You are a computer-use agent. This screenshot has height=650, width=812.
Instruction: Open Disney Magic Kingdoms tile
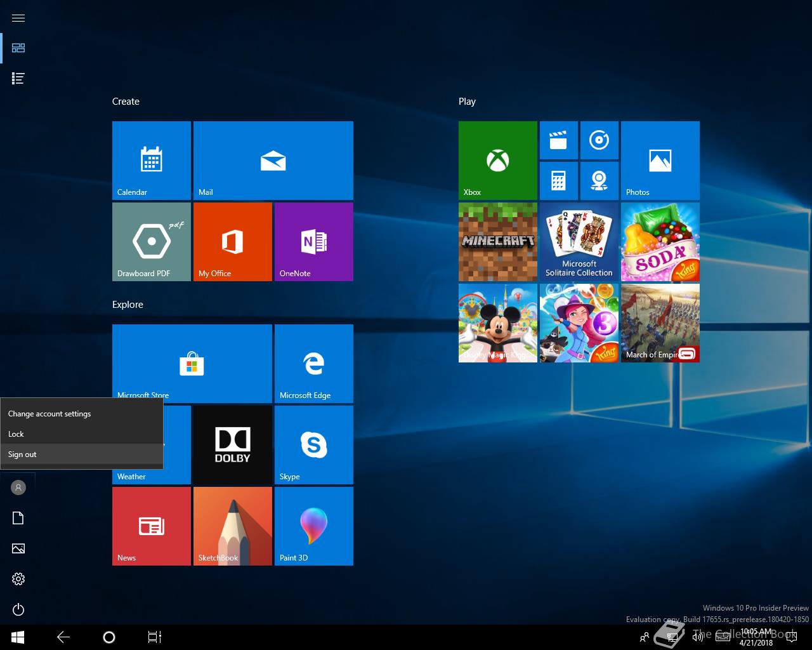tap(498, 323)
